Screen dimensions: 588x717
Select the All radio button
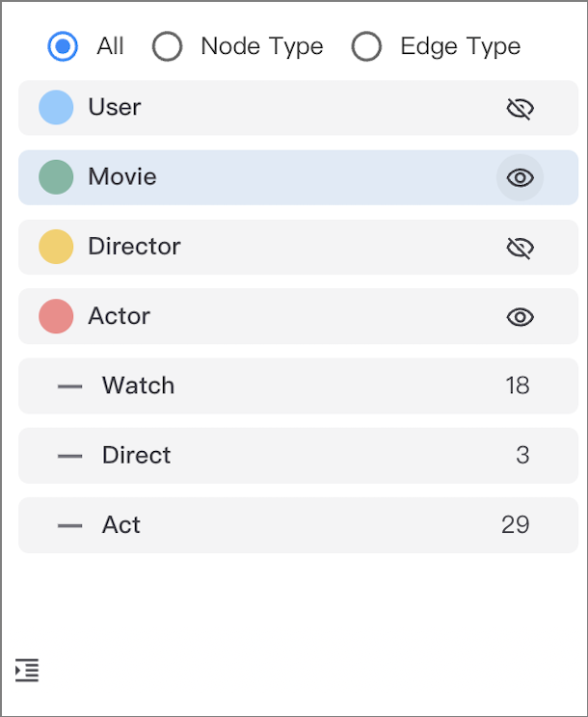[x=63, y=46]
